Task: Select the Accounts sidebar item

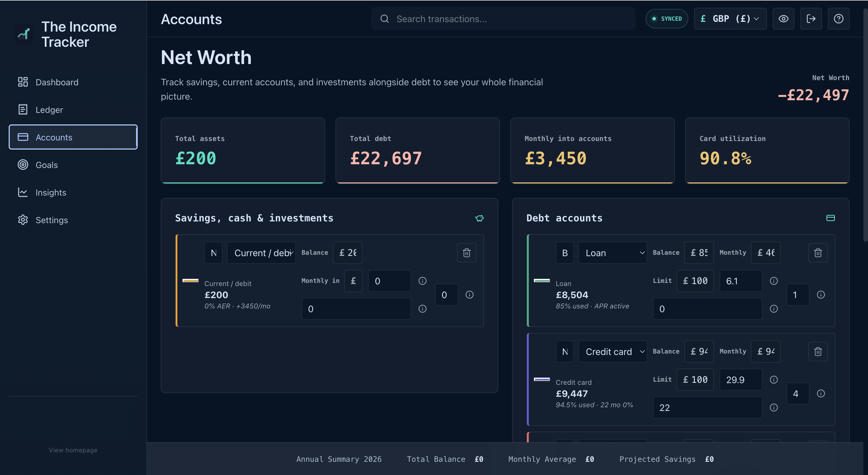Action: (73, 137)
